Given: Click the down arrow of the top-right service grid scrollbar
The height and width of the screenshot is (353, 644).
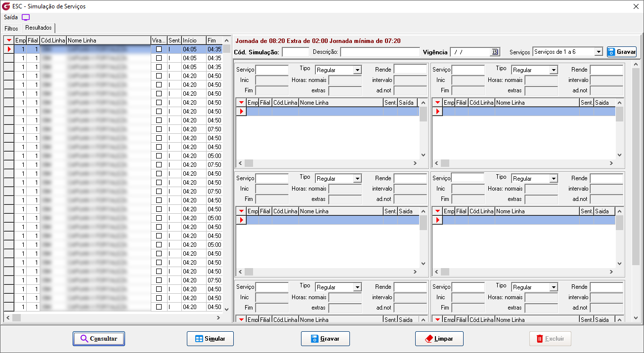Looking at the screenshot, I should click(619, 155).
